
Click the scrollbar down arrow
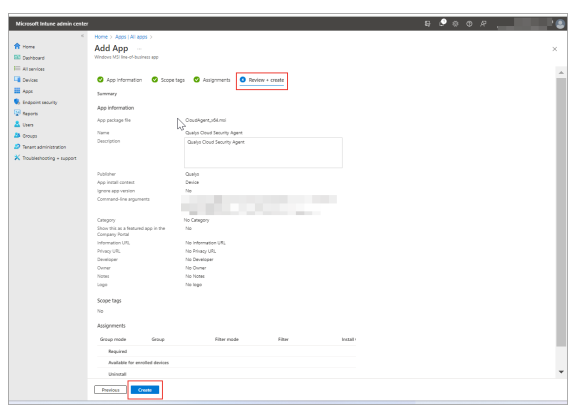[x=561, y=372]
